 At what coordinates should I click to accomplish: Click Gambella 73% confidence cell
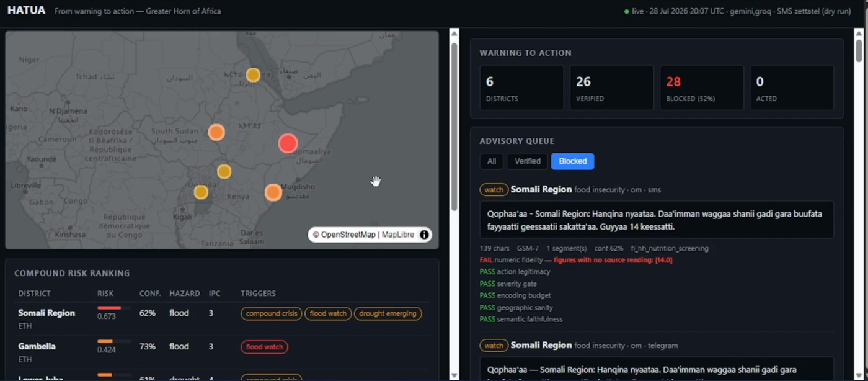pos(148,347)
